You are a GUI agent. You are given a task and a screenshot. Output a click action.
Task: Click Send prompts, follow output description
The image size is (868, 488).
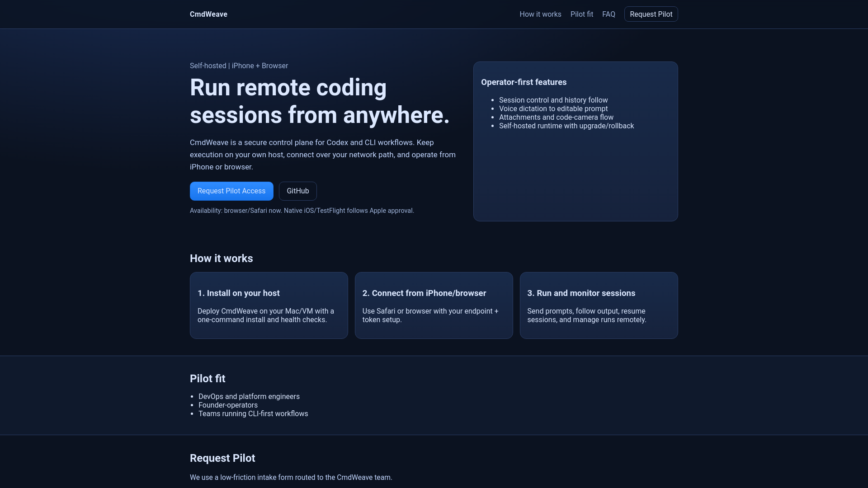(x=587, y=315)
